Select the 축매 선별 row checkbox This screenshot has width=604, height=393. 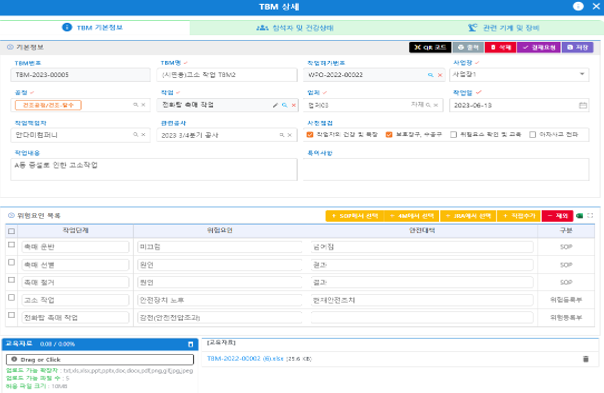tap(12, 262)
